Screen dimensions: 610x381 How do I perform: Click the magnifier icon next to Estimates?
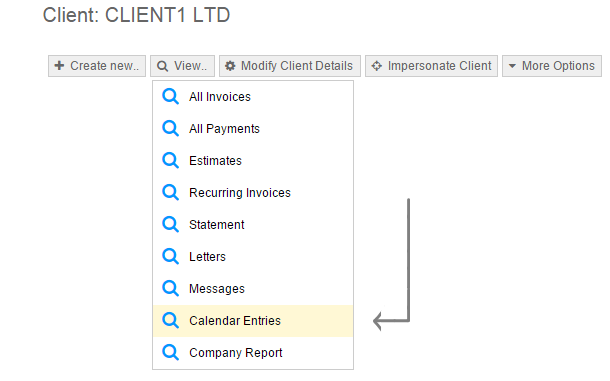click(x=170, y=160)
